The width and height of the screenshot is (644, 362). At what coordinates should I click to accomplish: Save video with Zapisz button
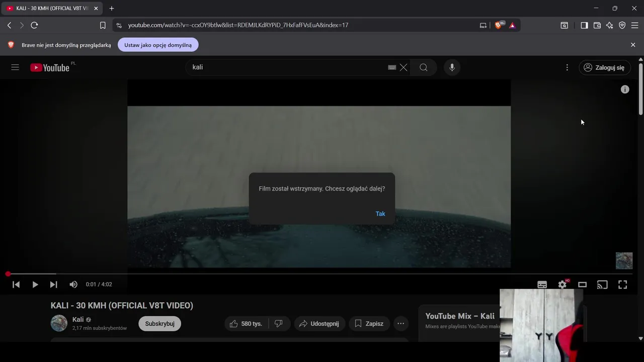click(369, 324)
